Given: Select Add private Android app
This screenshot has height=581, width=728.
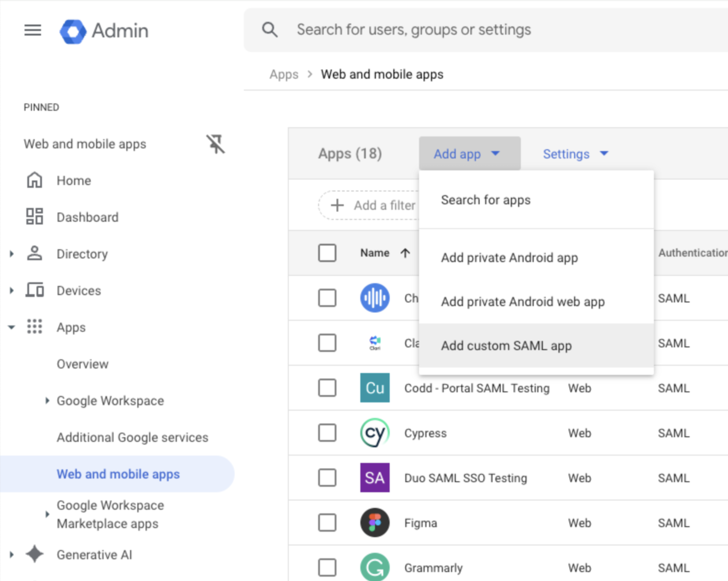Looking at the screenshot, I should [x=536, y=258].
